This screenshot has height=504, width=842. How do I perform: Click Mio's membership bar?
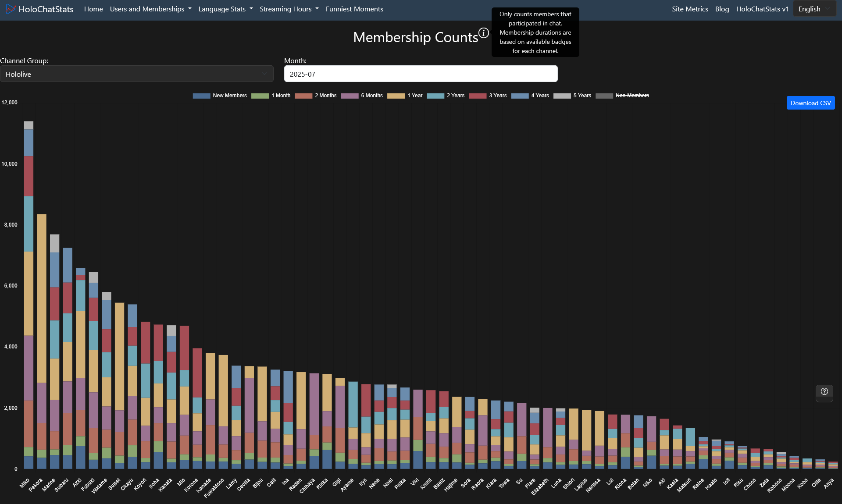(184, 397)
